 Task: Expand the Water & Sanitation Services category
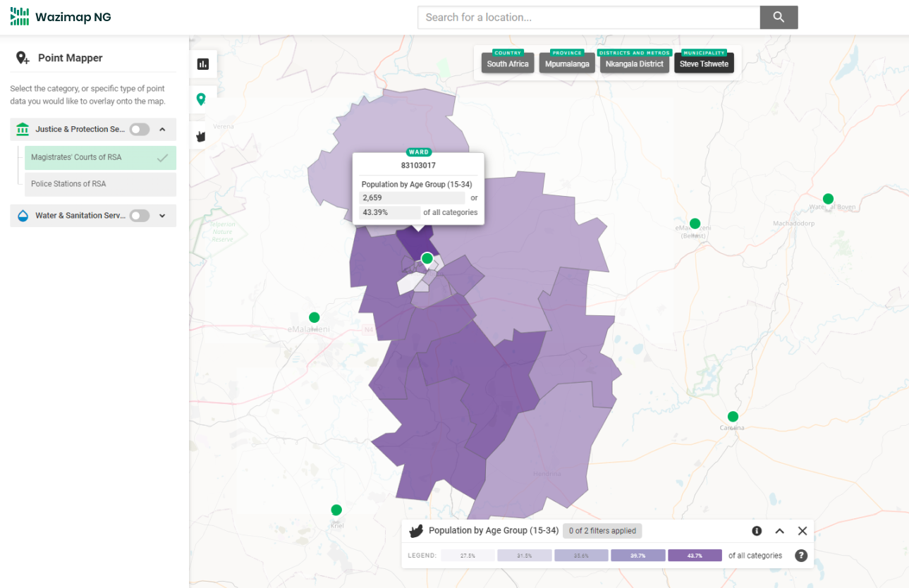pyautogui.click(x=163, y=216)
